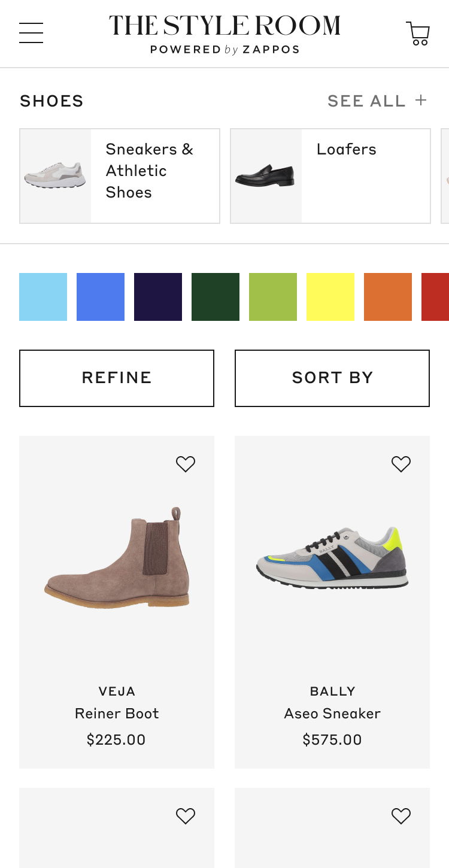
Task: Open the Reiner Boot product name link
Action: (117, 714)
